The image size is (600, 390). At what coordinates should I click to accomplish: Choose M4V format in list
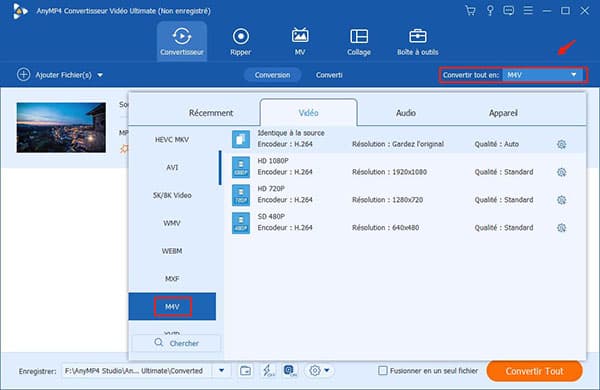(x=172, y=307)
